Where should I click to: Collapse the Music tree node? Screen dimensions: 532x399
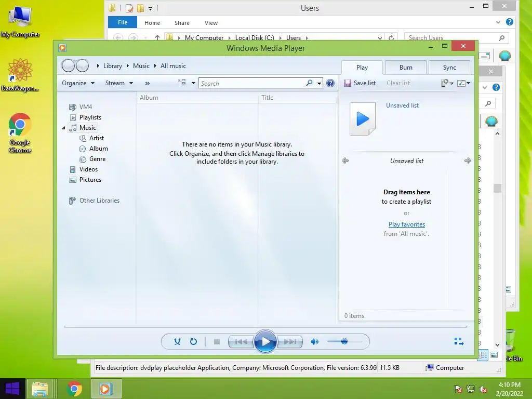pos(63,128)
